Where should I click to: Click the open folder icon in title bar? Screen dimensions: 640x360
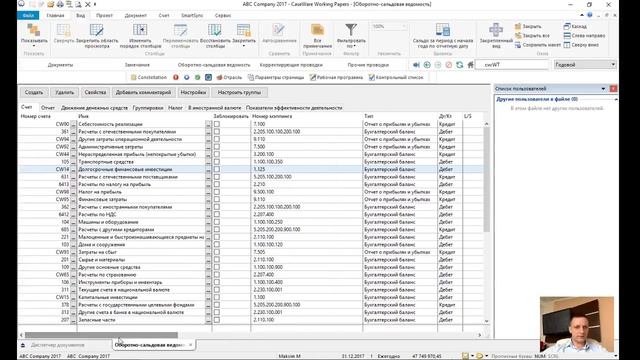tap(50, 4)
